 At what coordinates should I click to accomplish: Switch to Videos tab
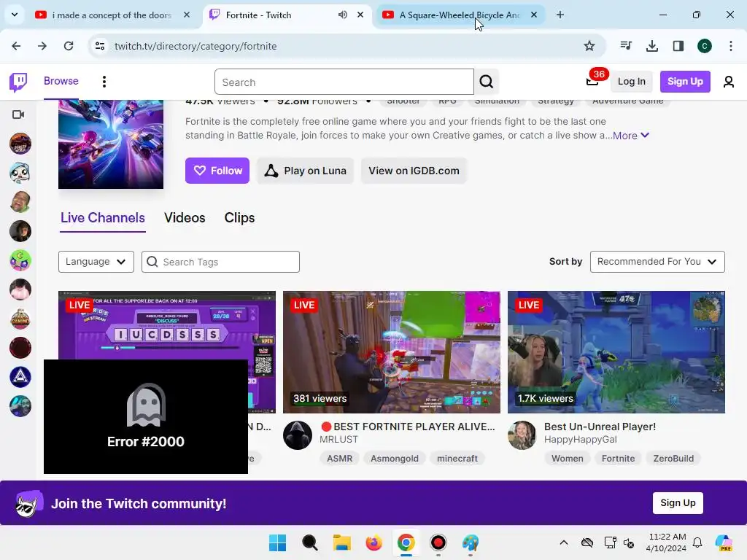tap(185, 217)
